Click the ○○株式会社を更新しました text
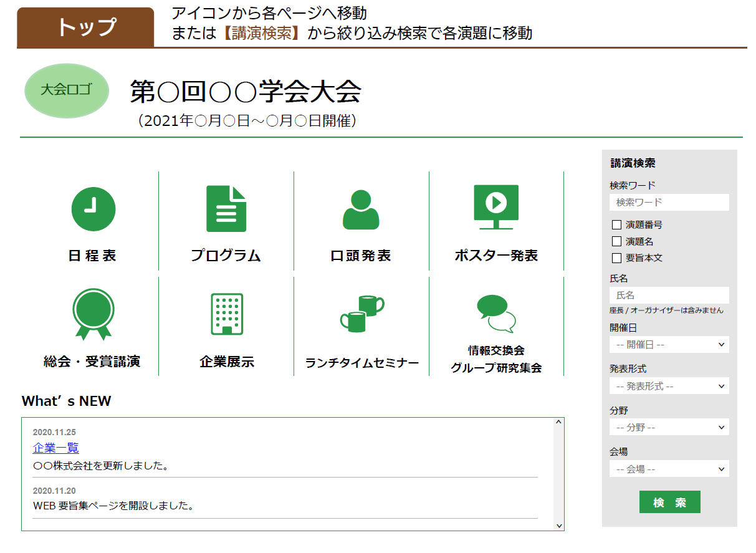This screenshot has height=553, width=756. coord(101,466)
